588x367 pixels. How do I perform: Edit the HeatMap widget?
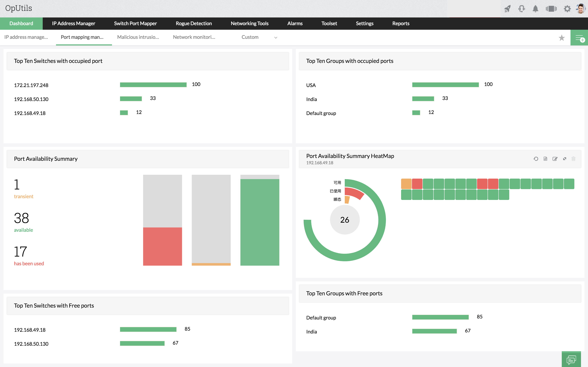tap(555, 159)
